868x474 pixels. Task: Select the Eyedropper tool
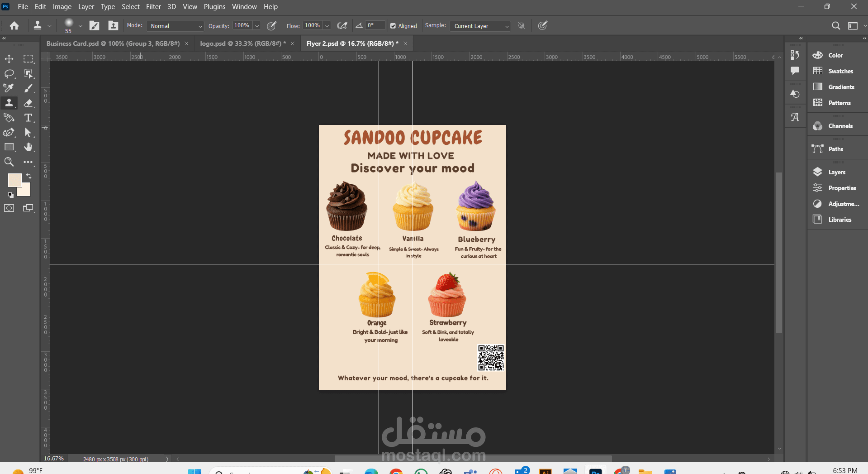(x=9, y=88)
